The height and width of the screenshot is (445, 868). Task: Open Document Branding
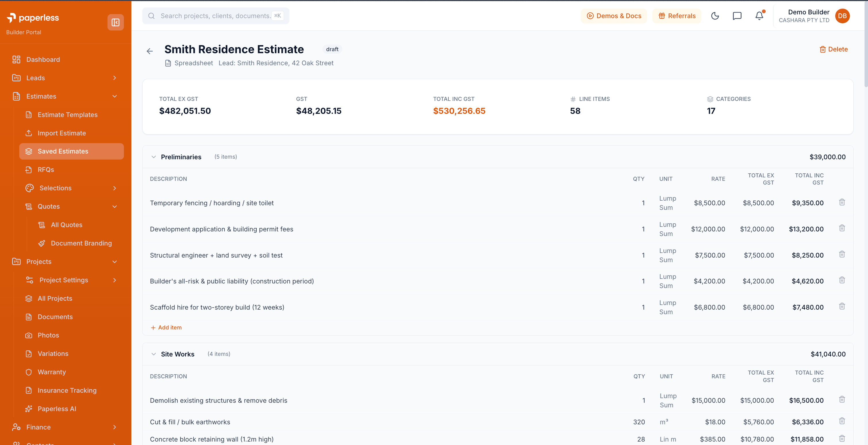pyautogui.click(x=78, y=243)
